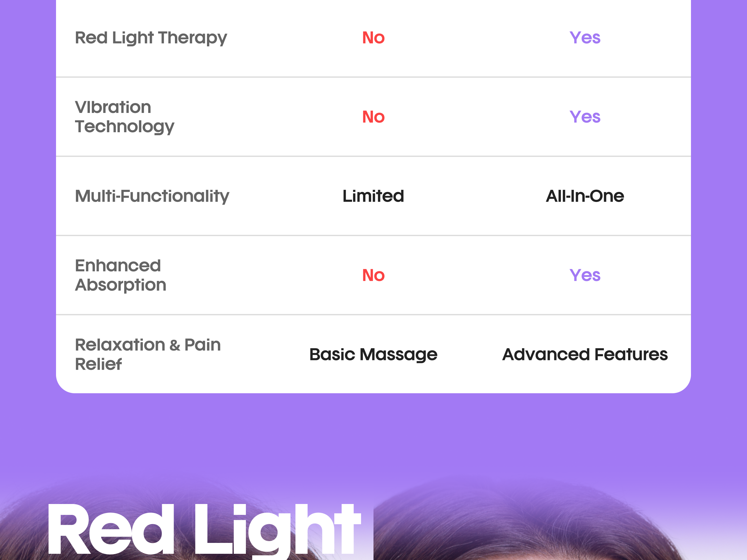The width and height of the screenshot is (747, 560).
Task: Click the 'Relaxation & Pain Relief' label
Action: pyautogui.click(x=148, y=354)
